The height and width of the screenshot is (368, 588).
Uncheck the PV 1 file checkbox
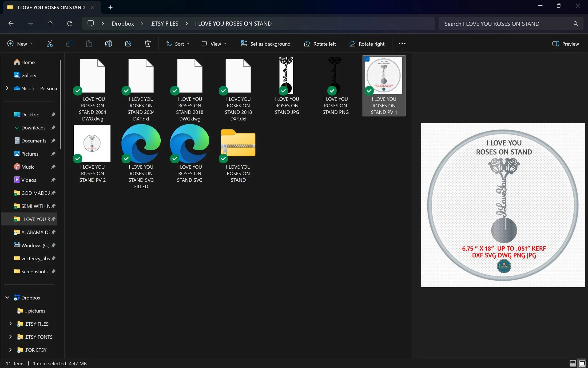coord(367,59)
